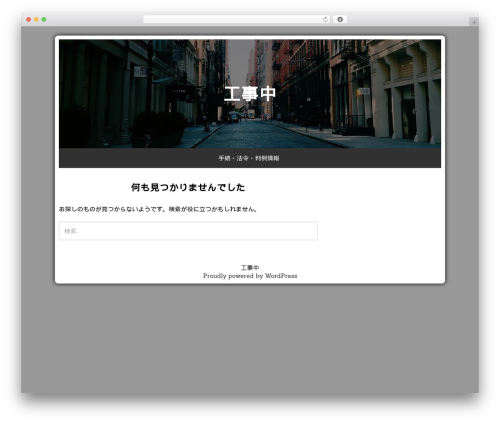Screen dimensions: 500x423
Task: Close the window with the red button
Action: point(29,20)
